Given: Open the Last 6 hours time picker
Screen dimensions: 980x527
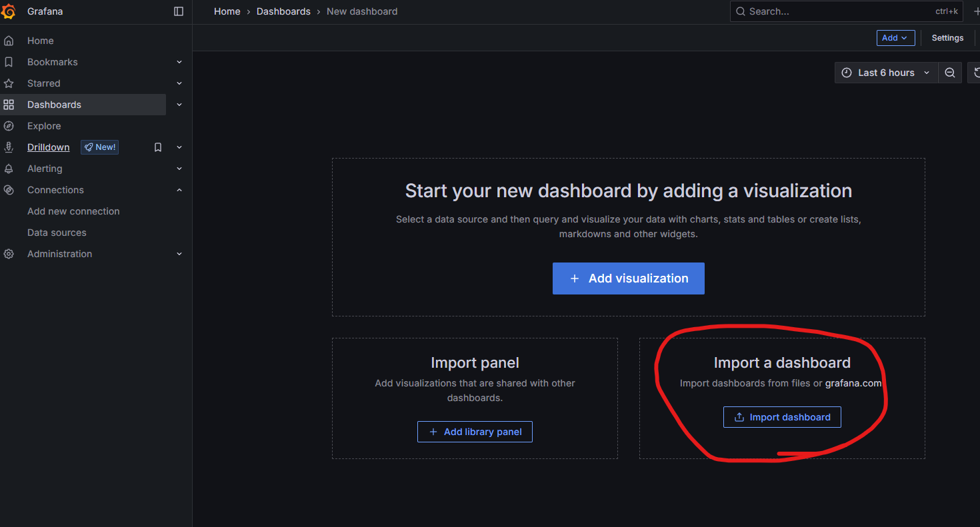Looking at the screenshot, I should [886, 73].
